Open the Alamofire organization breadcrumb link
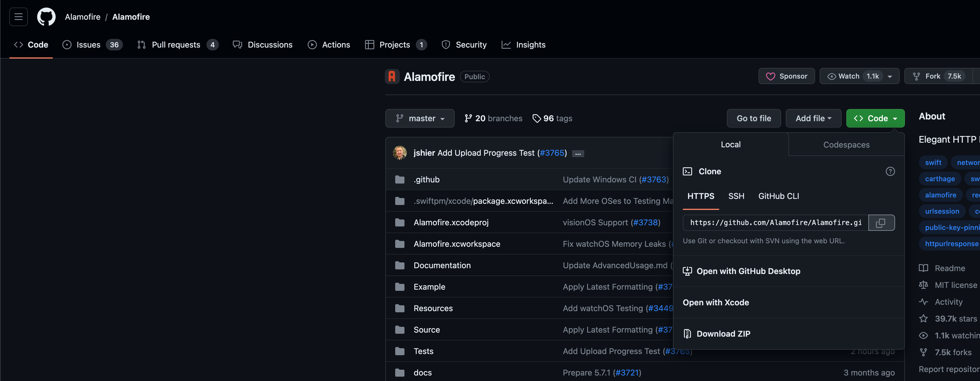The width and height of the screenshot is (980, 381). [83, 17]
